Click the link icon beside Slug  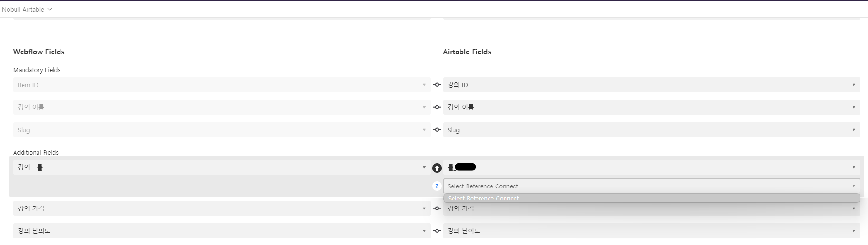click(x=437, y=130)
